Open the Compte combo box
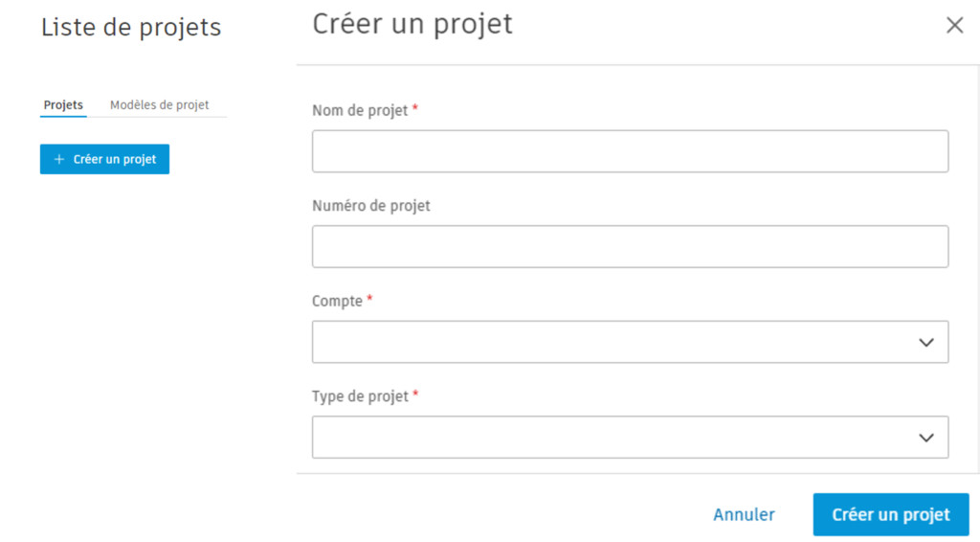Viewport: 980px width, 542px height. pos(612,343)
